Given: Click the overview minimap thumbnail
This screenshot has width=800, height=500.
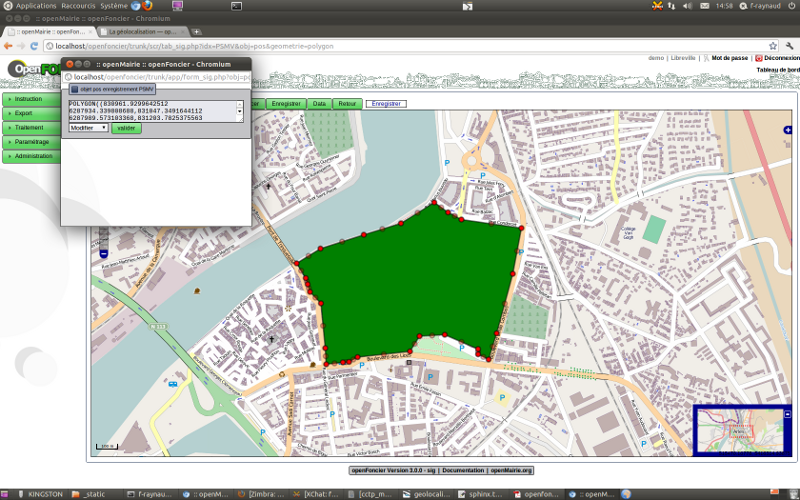Looking at the screenshot, I should [740, 428].
